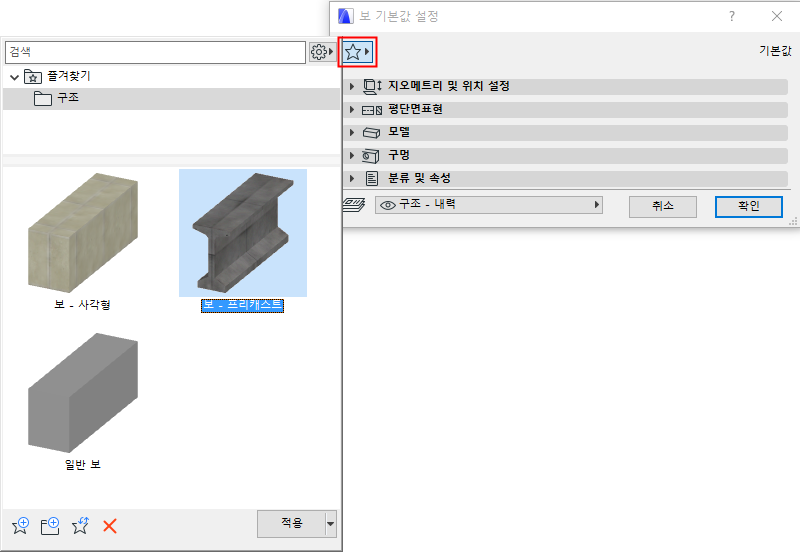The height and width of the screenshot is (552, 800).
Task: Click the Archicad icon in the dialog title bar
Action: tap(346, 16)
